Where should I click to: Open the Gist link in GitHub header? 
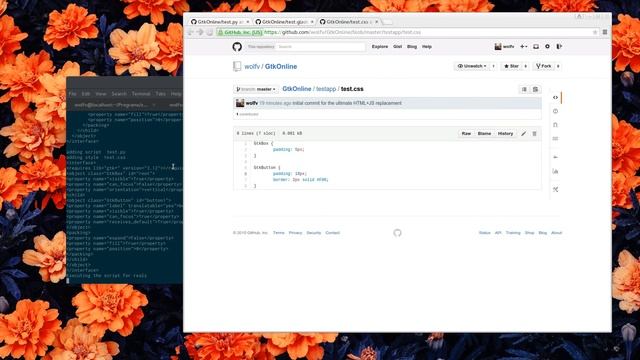coord(398,47)
